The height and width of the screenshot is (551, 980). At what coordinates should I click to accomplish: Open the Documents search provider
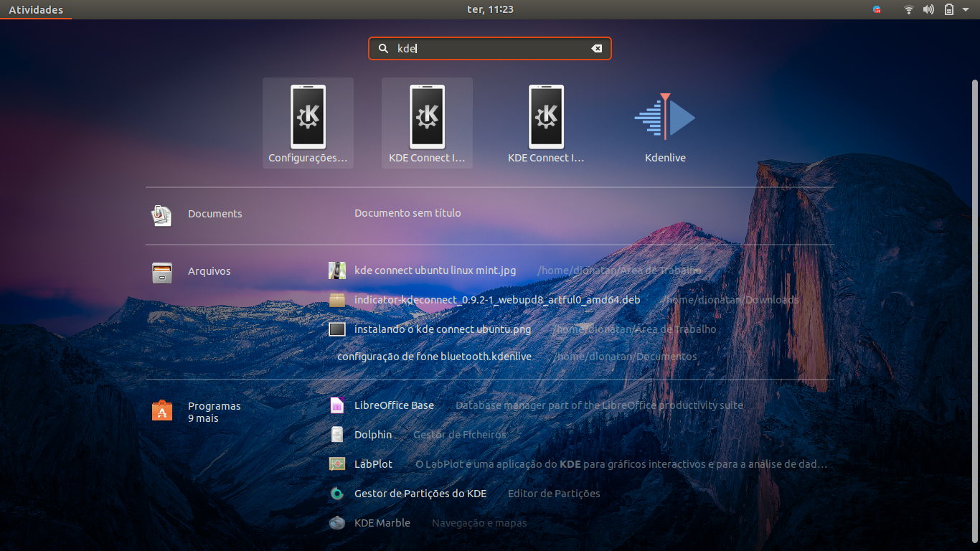tap(197, 214)
